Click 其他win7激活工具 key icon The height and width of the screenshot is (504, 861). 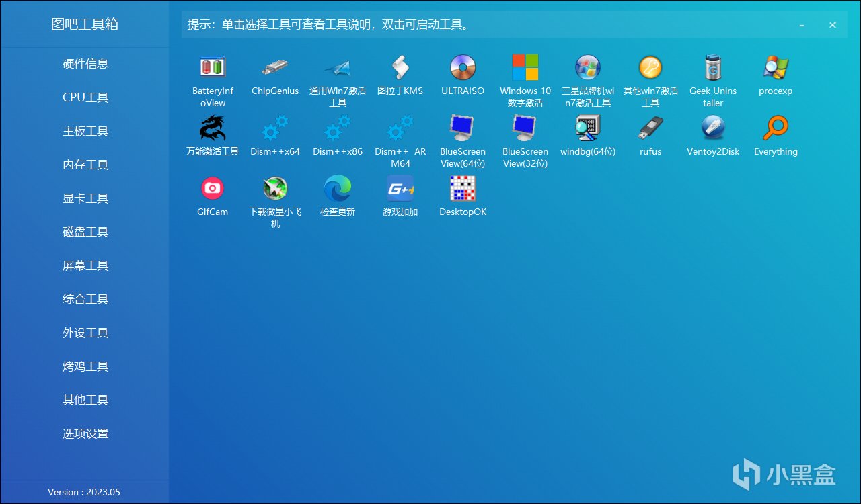pyautogui.click(x=650, y=67)
